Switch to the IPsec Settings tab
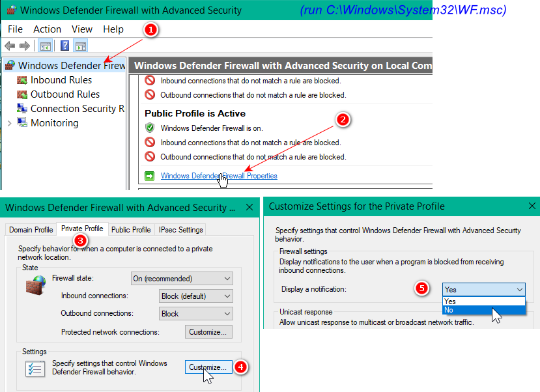 pos(181,230)
